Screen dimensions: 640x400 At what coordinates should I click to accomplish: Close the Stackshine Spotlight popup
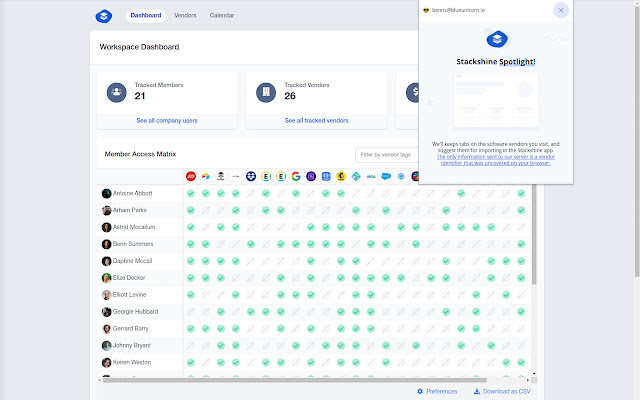tap(561, 10)
